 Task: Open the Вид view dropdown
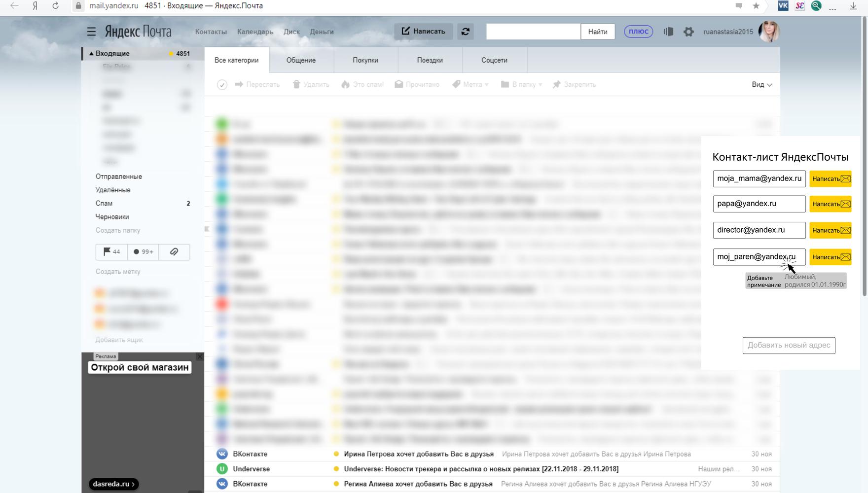point(762,85)
